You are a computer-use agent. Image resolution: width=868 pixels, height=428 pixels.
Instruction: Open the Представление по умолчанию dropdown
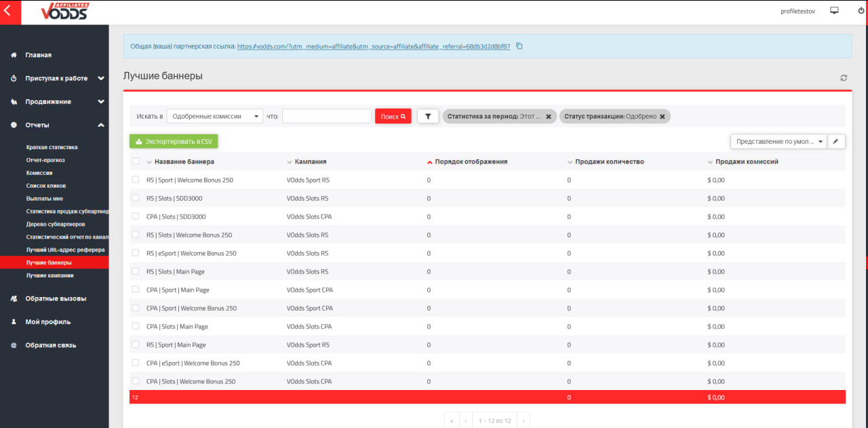tap(778, 142)
